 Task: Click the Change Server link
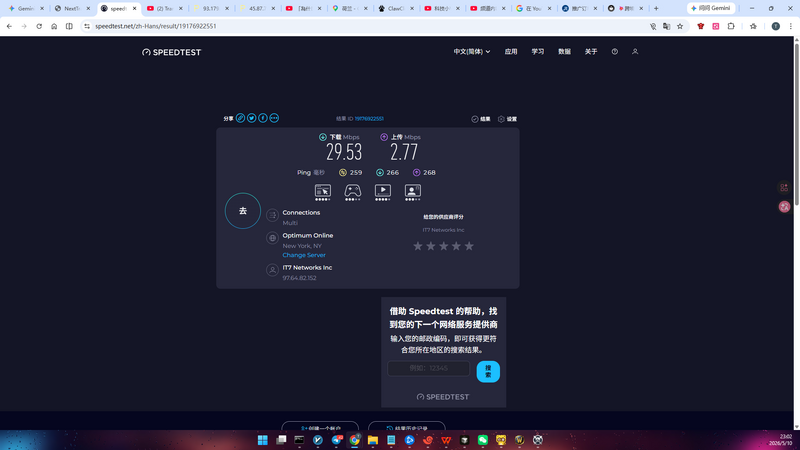pyautogui.click(x=304, y=255)
